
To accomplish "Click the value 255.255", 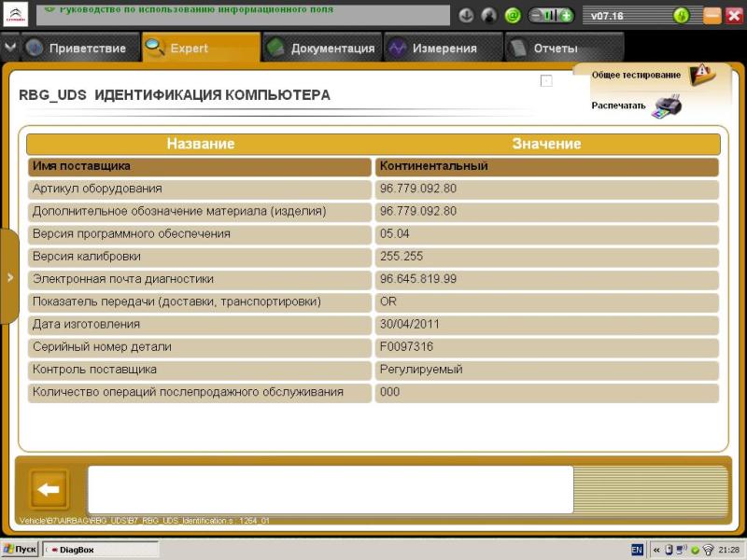I will coord(402,256).
